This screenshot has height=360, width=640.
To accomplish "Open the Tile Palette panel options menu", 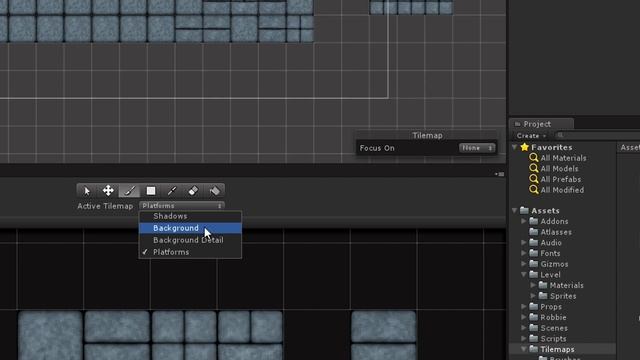I will coord(500,174).
